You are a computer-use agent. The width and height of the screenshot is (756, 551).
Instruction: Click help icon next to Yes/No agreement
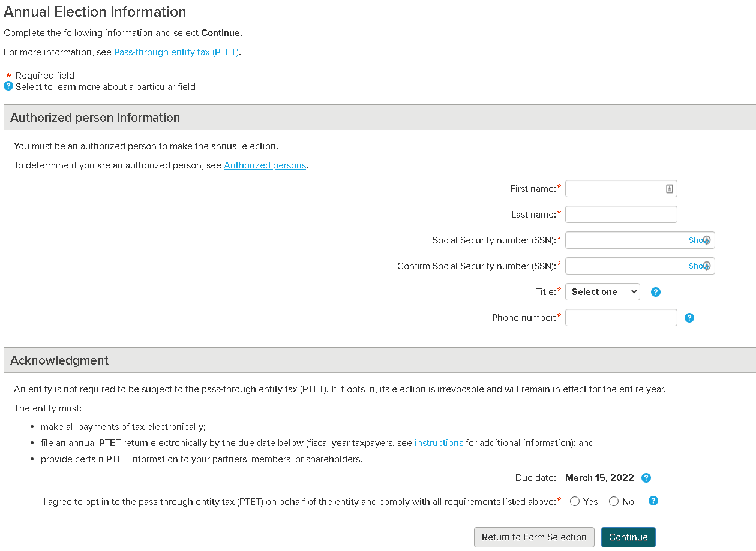(x=653, y=501)
